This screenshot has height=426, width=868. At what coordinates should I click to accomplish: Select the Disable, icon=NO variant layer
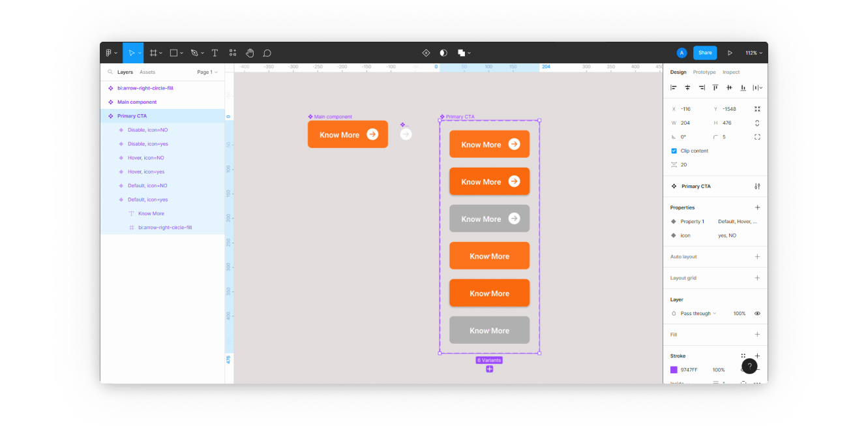162,130
